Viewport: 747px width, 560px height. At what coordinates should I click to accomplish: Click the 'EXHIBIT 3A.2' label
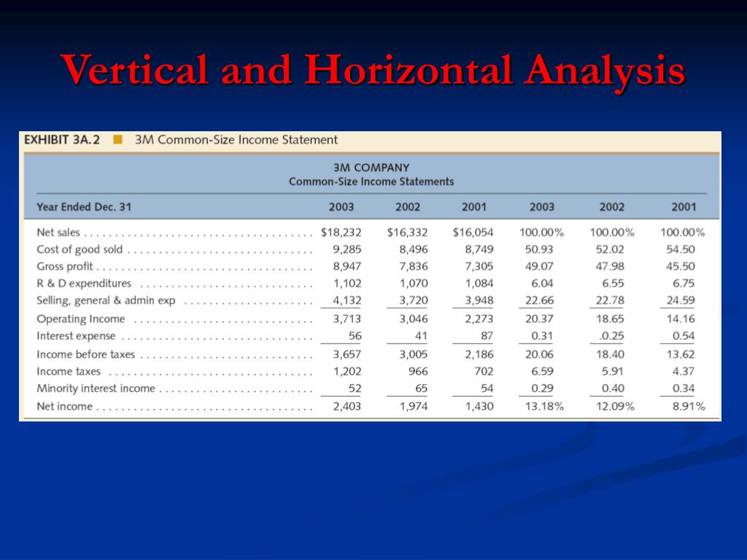pyautogui.click(x=62, y=139)
